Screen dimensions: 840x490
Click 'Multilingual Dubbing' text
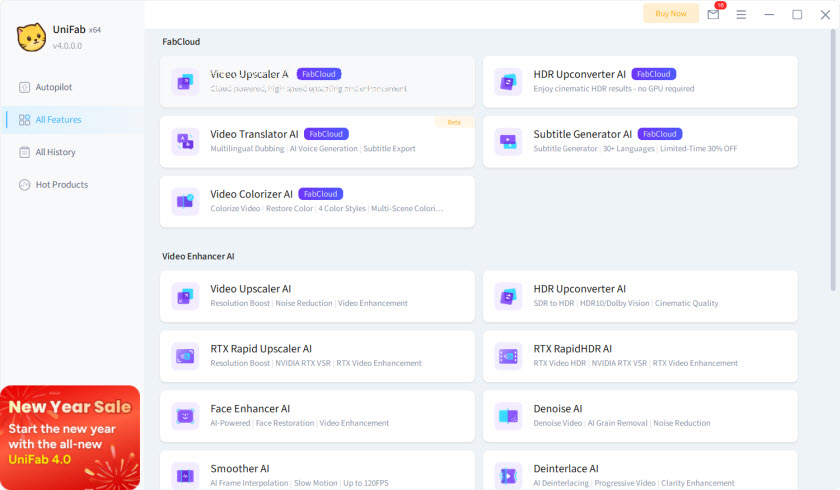click(x=247, y=148)
